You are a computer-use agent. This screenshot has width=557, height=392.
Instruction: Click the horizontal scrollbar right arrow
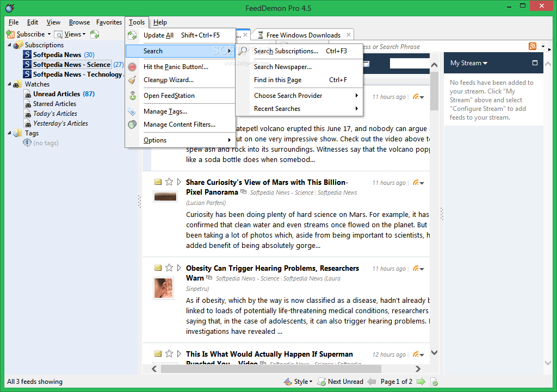418,369
